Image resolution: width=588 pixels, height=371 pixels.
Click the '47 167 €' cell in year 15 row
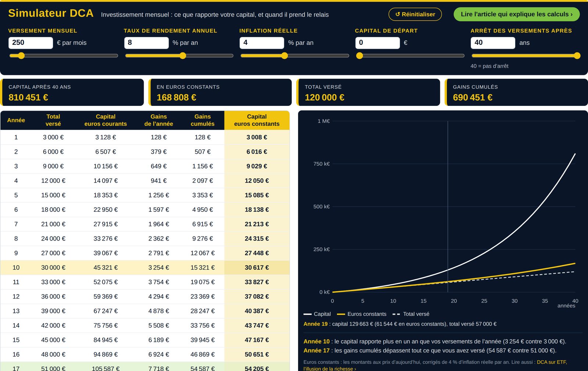click(x=257, y=340)
